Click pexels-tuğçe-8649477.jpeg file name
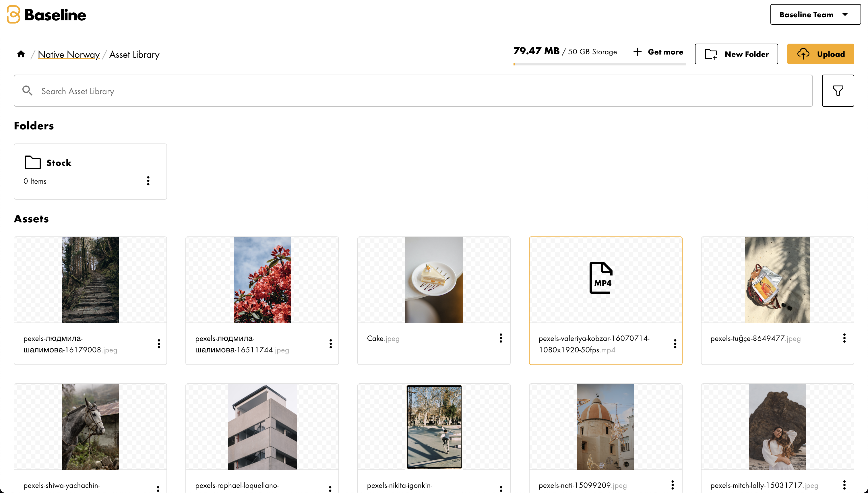Image resolution: width=868 pixels, height=493 pixels. tap(755, 338)
